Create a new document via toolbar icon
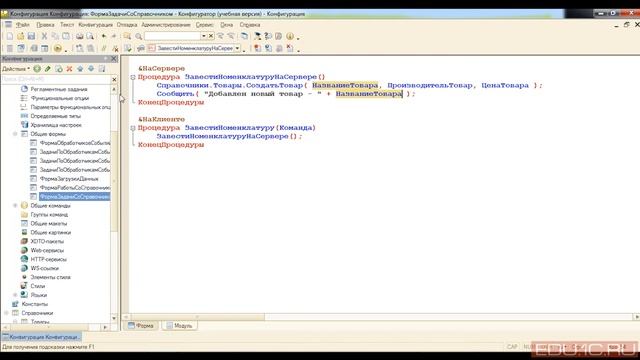This screenshot has height=360, width=640. pyautogui.click(x=9, y=36)
